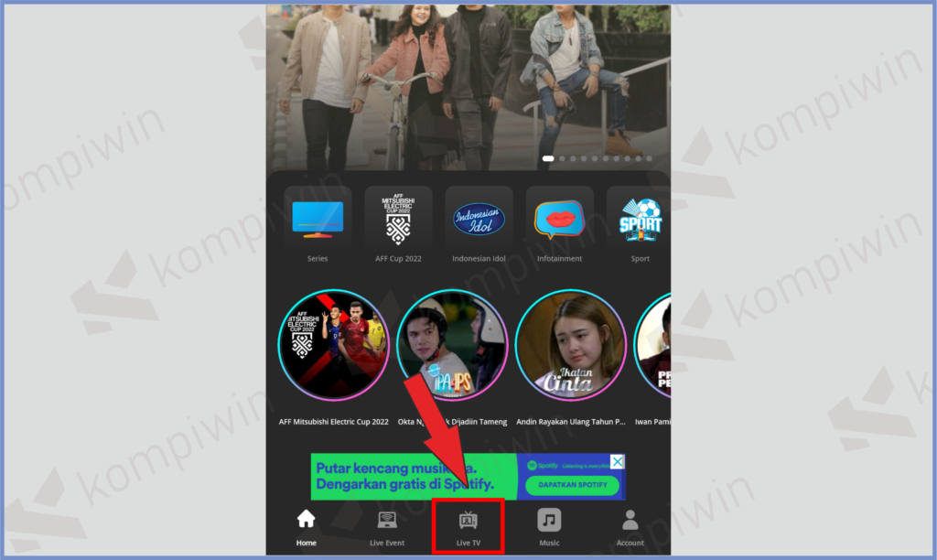Open the Ikatan Cinta story thumbnail

click(571, 345)
